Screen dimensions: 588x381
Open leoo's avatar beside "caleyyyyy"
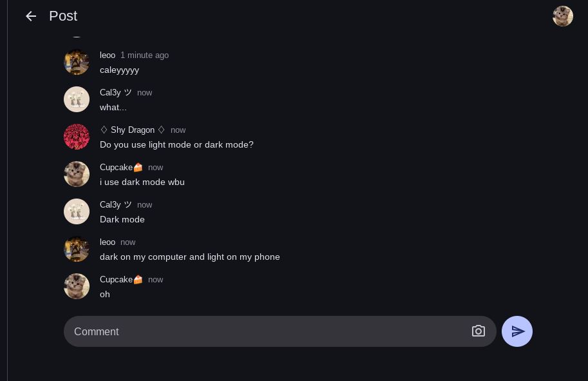coord(77,62)
